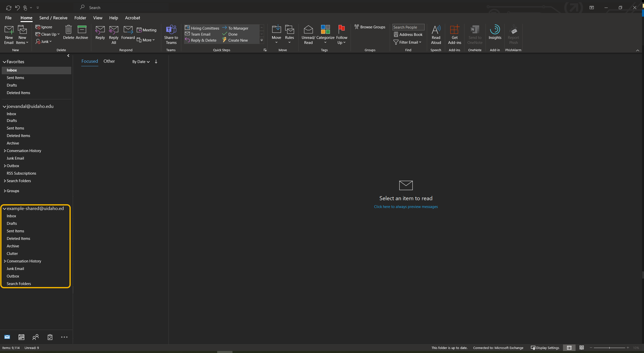Open the People view icon
This screenshot has height=353, width=644.
pyautogui.click(x=35, y=337)
